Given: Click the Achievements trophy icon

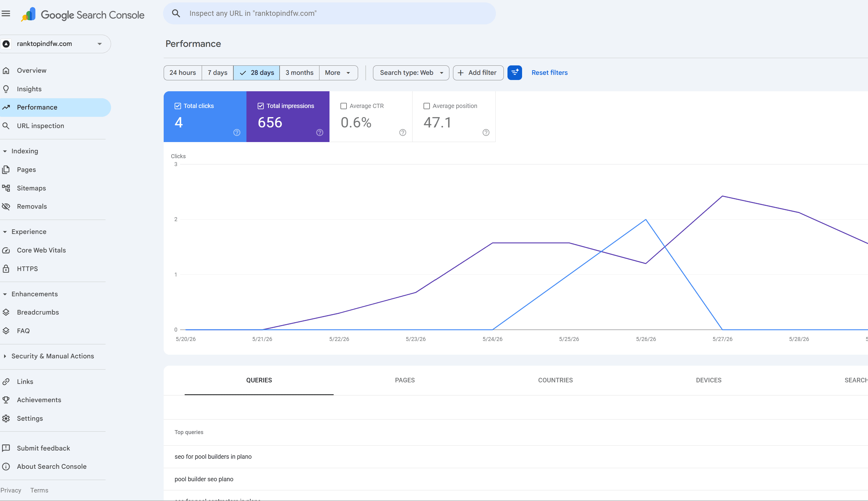Looking at the screenshot, I should (x=6, y=400).
